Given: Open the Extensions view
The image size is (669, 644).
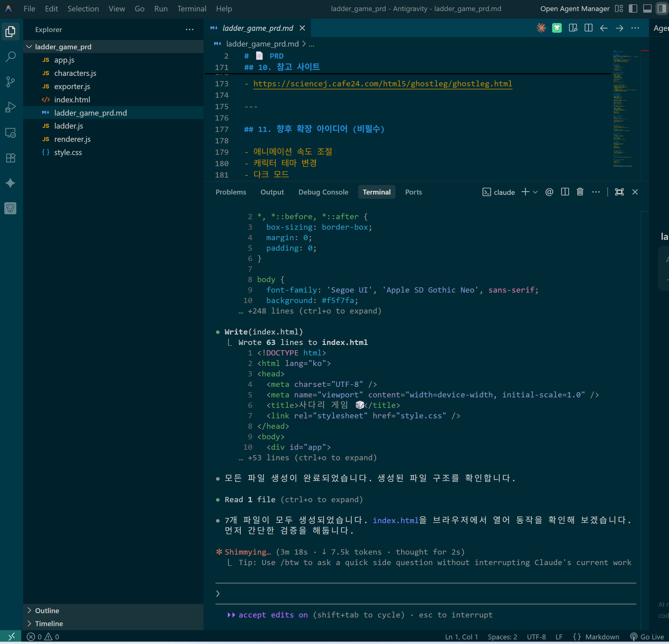Looking at the screenshot, I should tap(10, 158).
